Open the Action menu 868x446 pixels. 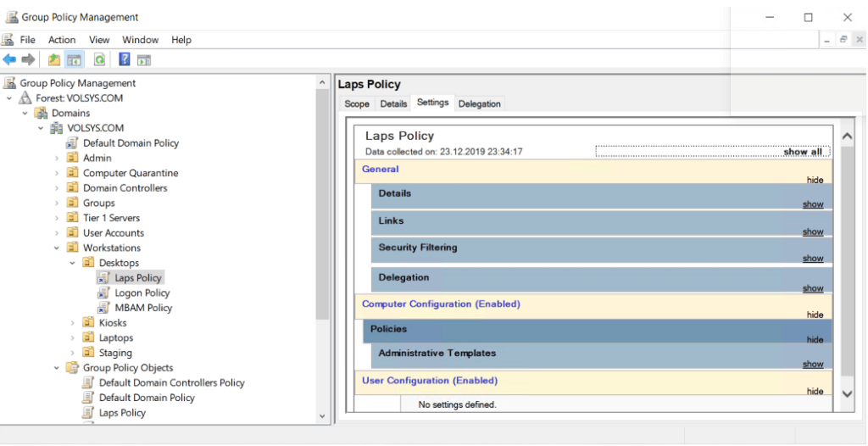click(x=62, y=40)
